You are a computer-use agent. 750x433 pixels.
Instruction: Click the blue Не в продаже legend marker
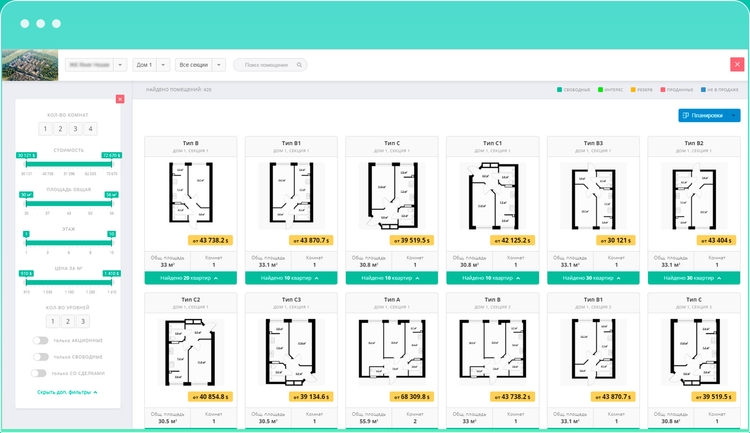coord(705,90)
